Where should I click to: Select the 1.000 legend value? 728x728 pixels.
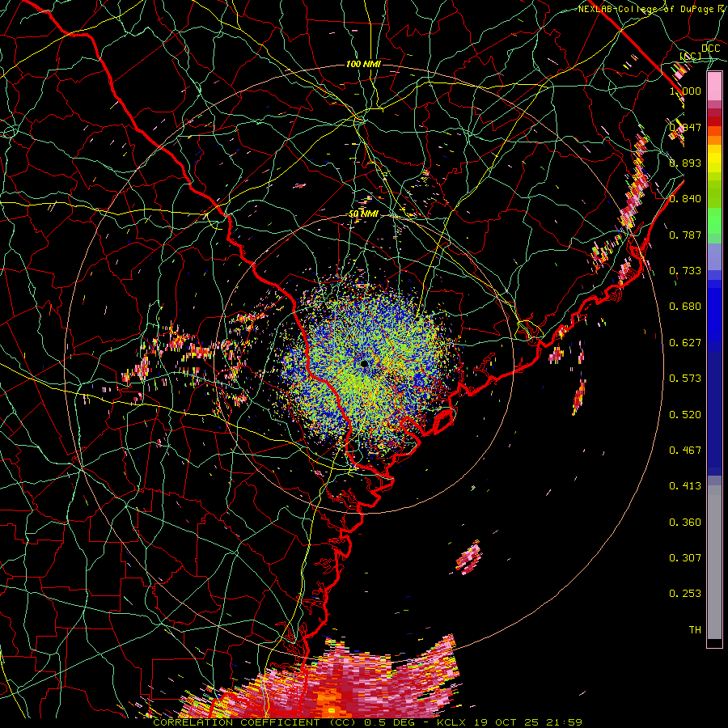pos(685,91)
